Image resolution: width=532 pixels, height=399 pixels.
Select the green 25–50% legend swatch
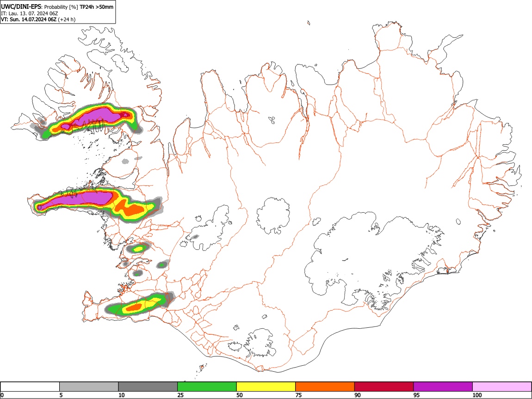[207, 387]
